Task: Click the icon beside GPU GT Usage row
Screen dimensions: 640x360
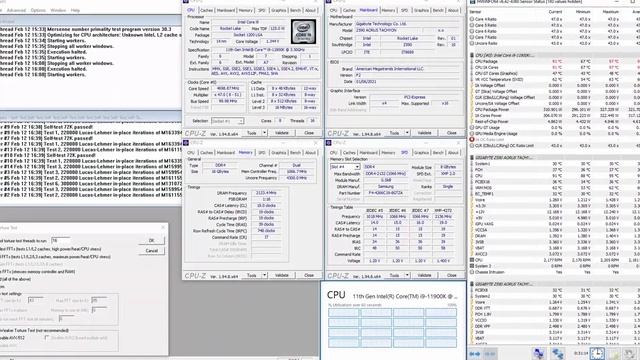Action: coord(472,127)
